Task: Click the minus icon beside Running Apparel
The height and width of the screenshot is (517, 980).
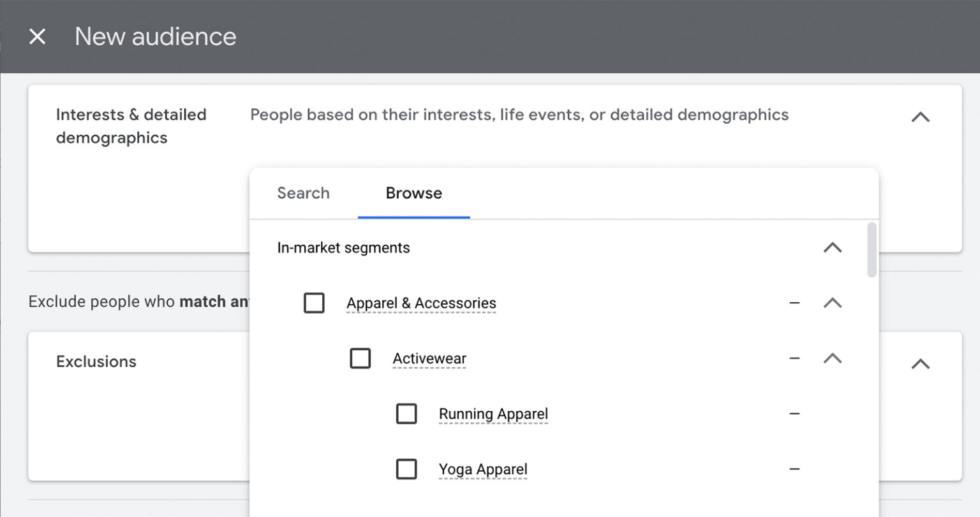Action: click(794, 414)
